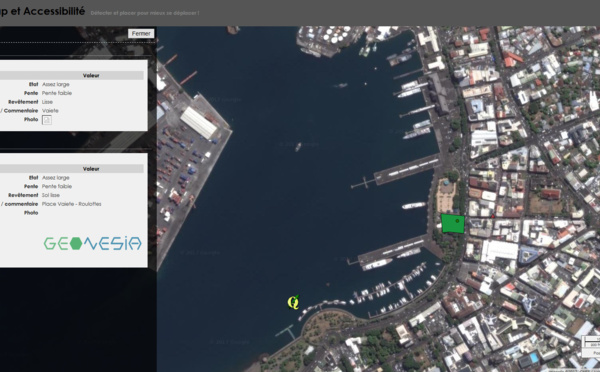Select the green polygon on the map

453,224
